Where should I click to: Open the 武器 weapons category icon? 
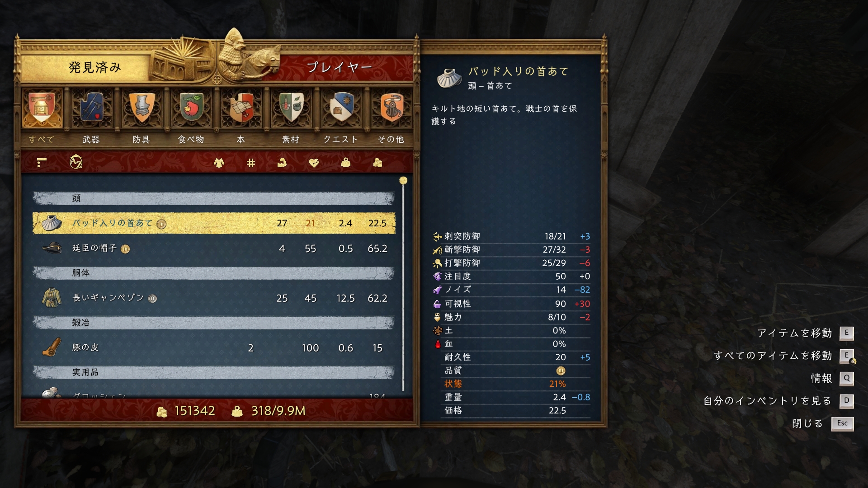coord(91,108)
